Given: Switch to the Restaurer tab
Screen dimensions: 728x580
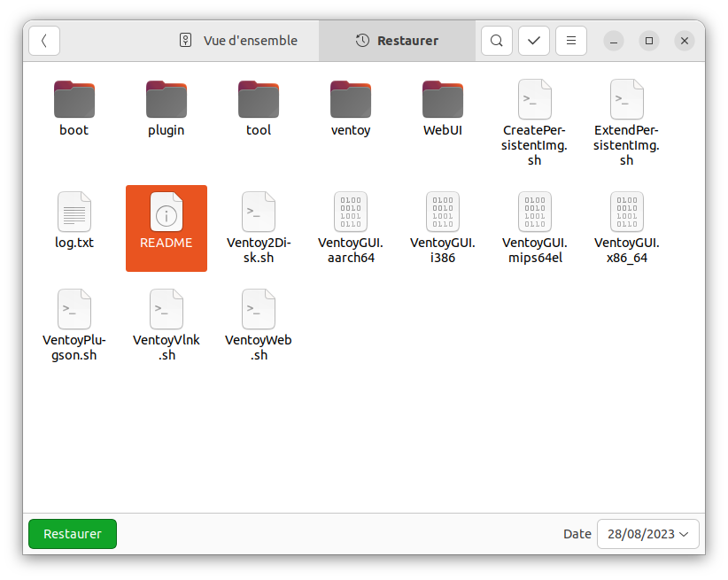Looking at the screenshot, I should pos(397,41).
